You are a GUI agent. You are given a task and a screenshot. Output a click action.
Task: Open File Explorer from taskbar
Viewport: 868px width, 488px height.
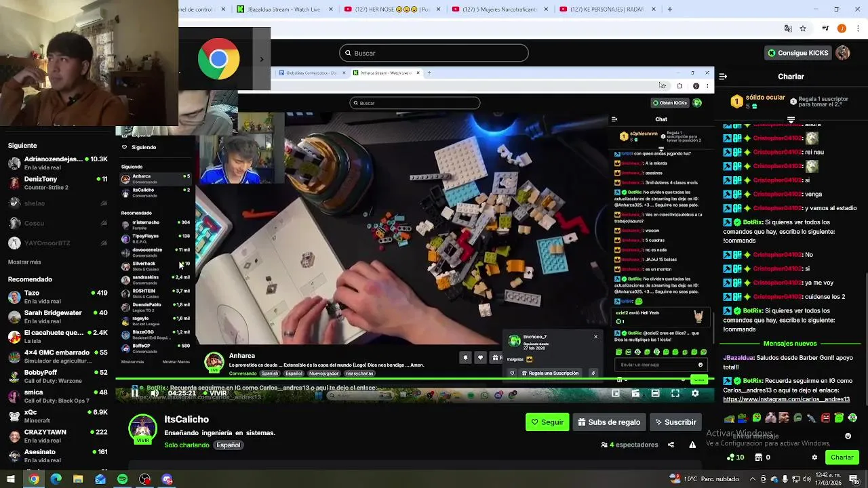[x=78, y=479]
